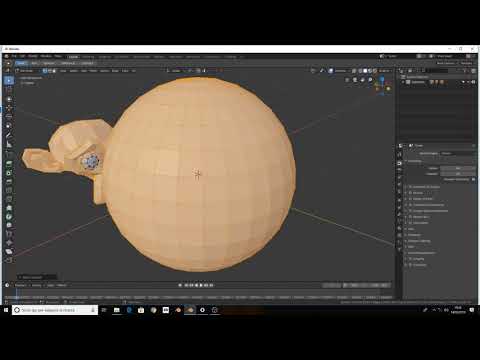Select the Bevel tool
Image resolution: width=480 pixels, height=360 pixels.
(x=9, y=182)
